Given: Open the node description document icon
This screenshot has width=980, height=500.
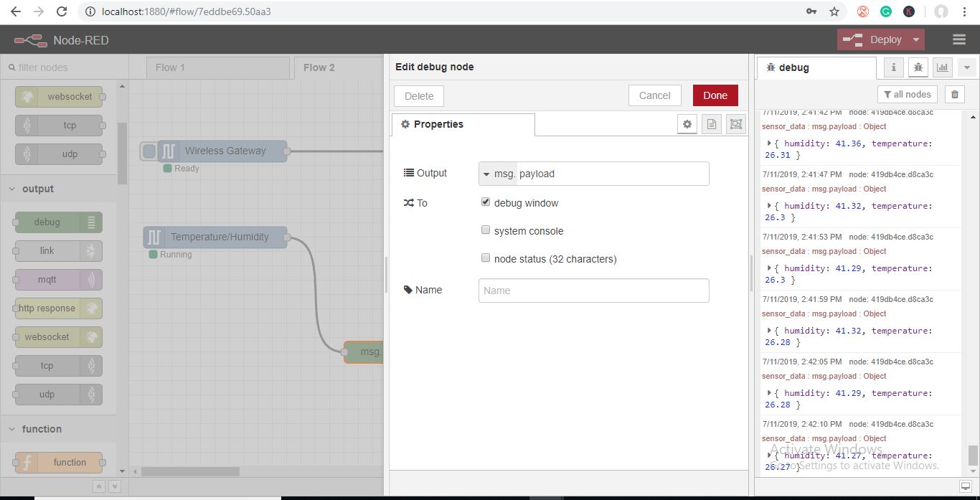Looking at the screenshot, I should coord(711,124).
